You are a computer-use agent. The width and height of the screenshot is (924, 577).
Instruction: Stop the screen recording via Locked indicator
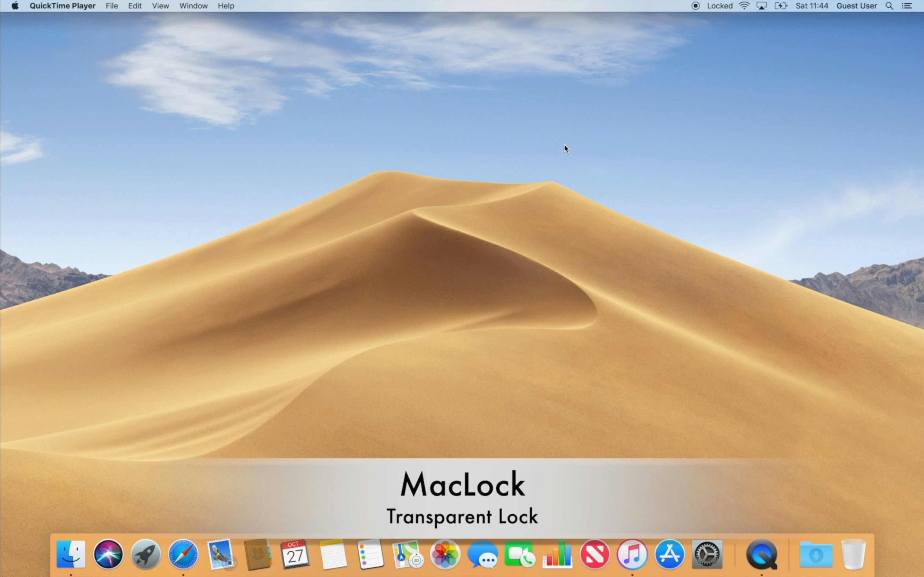point(695,6)
